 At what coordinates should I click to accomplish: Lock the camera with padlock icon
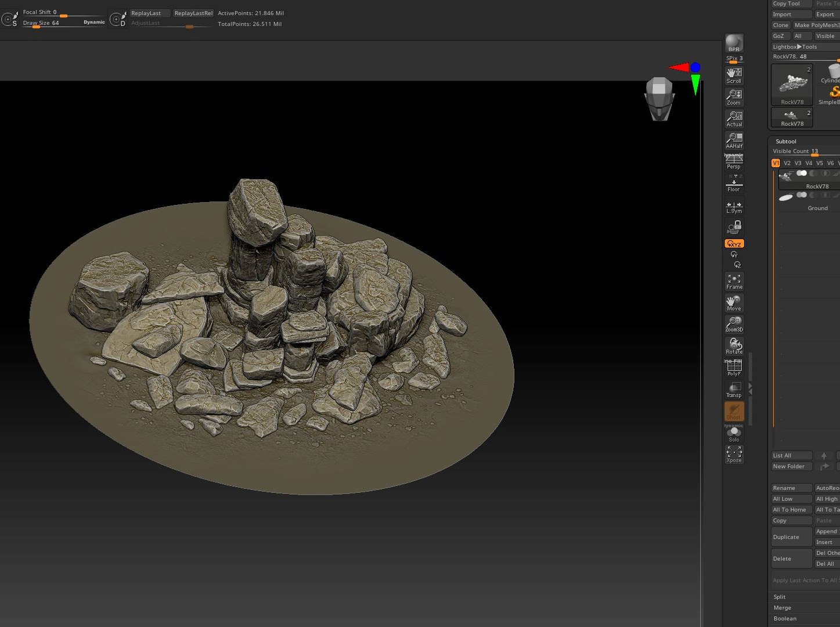click(x=734, y=226)
